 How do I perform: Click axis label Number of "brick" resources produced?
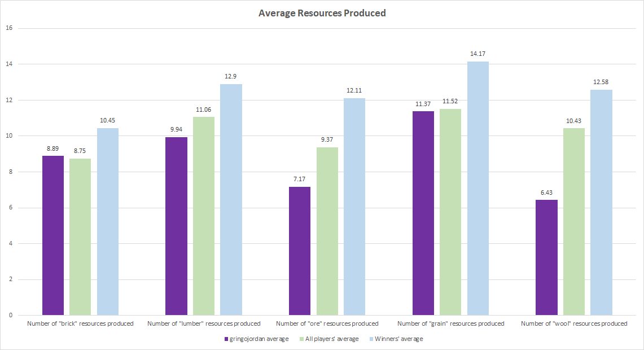81,323
